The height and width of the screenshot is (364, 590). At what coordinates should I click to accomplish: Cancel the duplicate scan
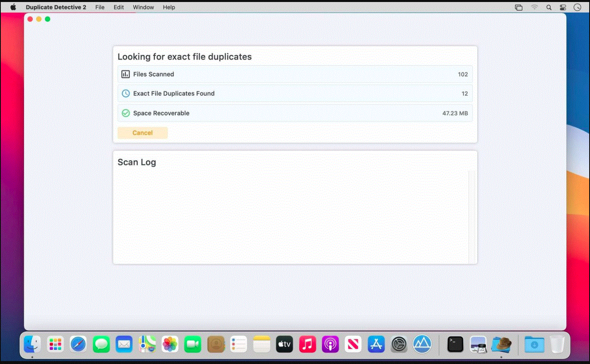click(x=142, y=133)
